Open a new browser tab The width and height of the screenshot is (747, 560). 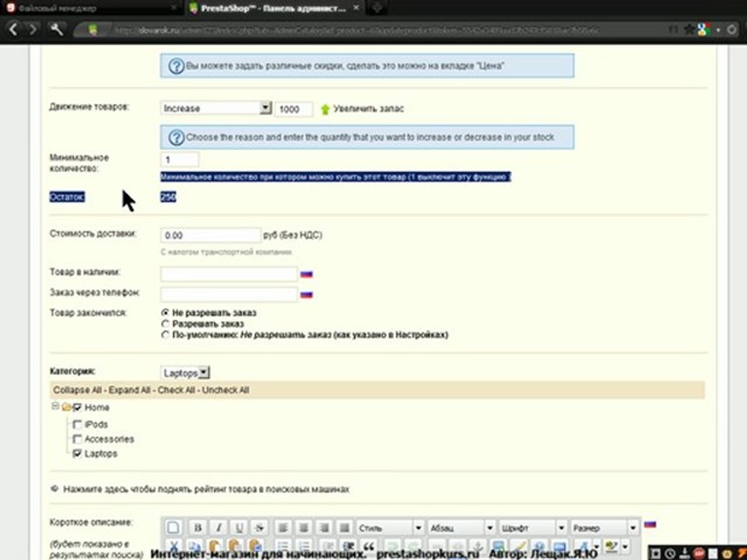click(377, 8)
